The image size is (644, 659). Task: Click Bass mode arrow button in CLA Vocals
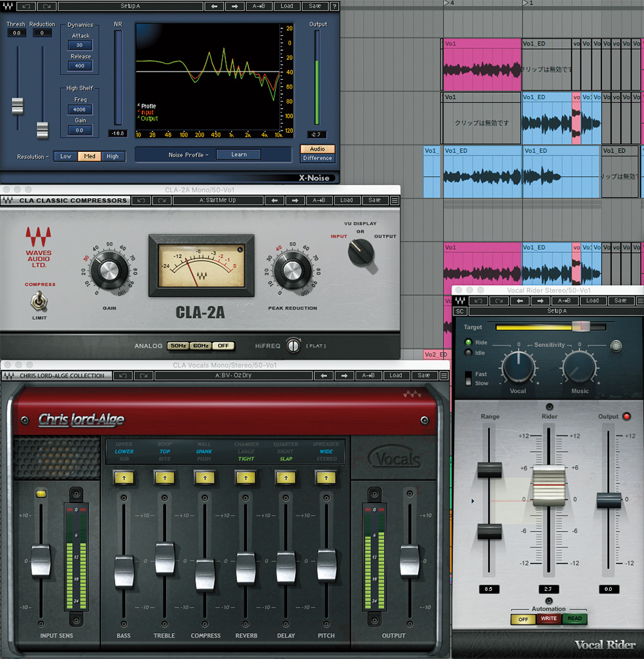tap(124, 478)
